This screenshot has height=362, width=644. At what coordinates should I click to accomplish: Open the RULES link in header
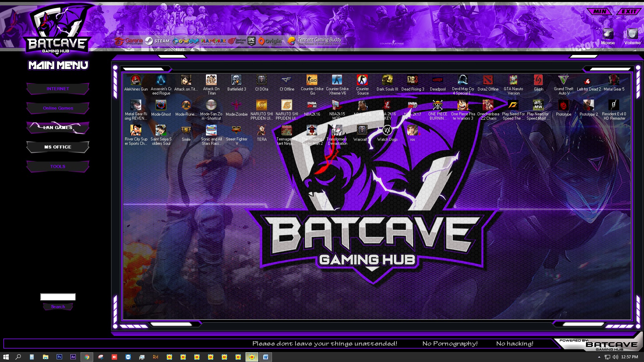(x=180, y=50)
